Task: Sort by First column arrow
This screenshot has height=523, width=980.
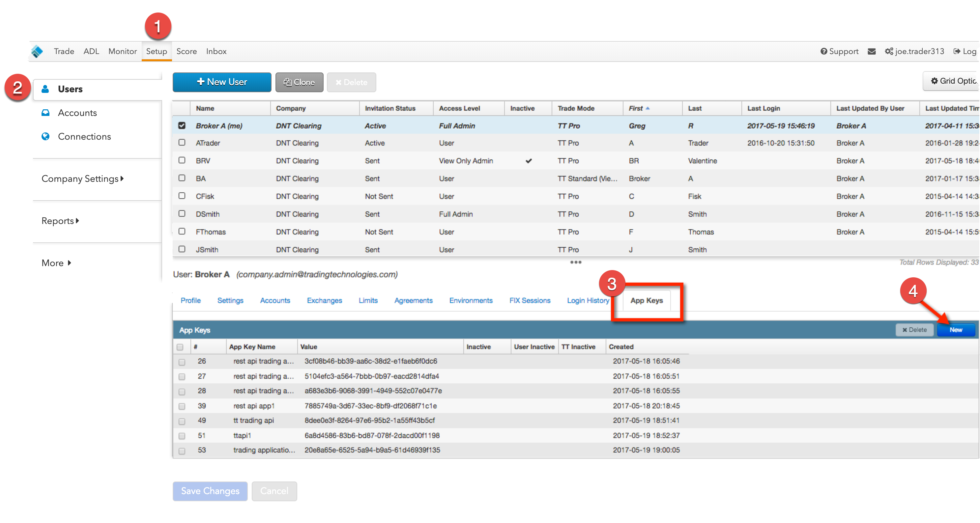Action: pos(648,108)
